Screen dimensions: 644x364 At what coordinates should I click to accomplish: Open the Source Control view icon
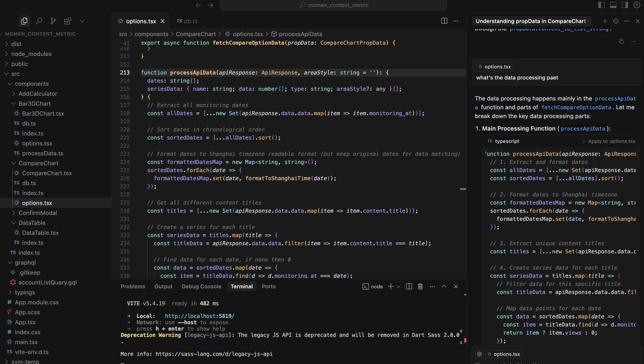point(53,21)
